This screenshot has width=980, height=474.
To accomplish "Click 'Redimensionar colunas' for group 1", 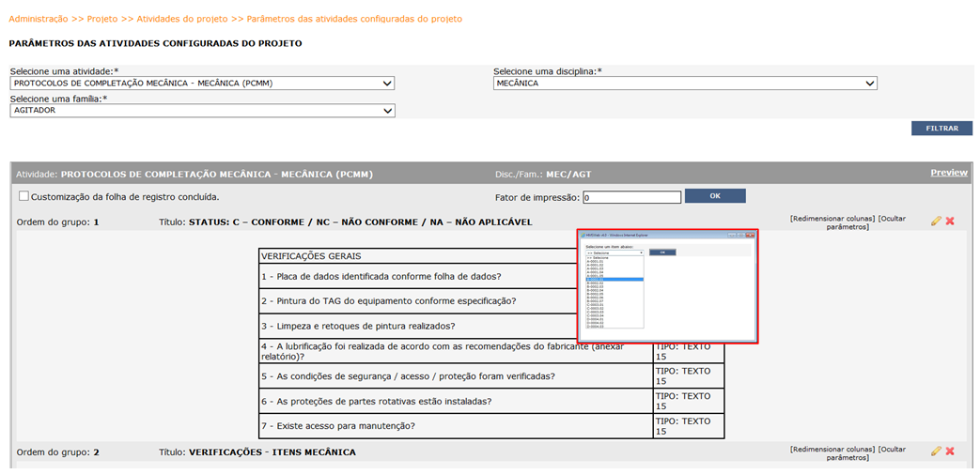I will (832, 219).
